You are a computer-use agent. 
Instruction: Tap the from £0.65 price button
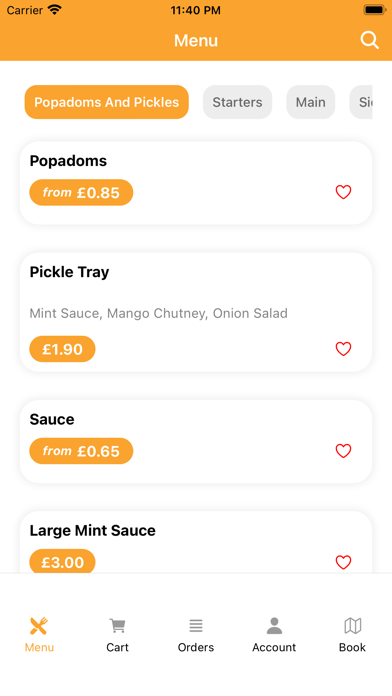click(81, 451)
